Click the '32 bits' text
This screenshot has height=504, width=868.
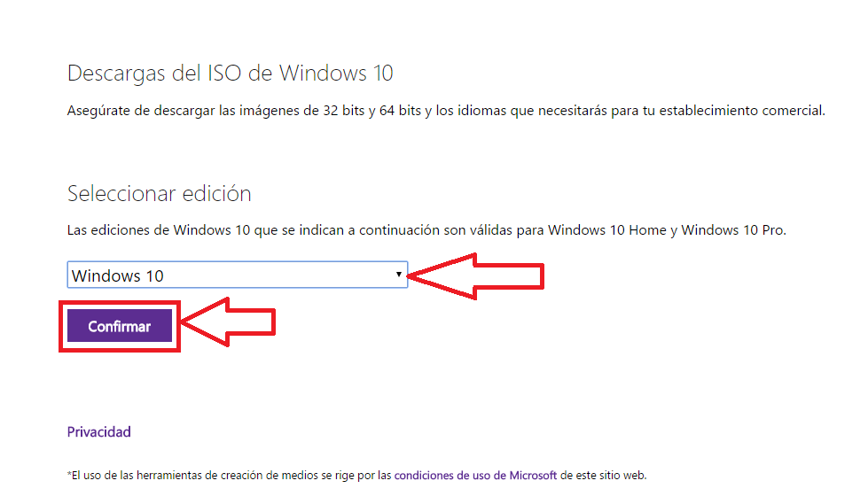pyautogui.click(x=344, y=111)
